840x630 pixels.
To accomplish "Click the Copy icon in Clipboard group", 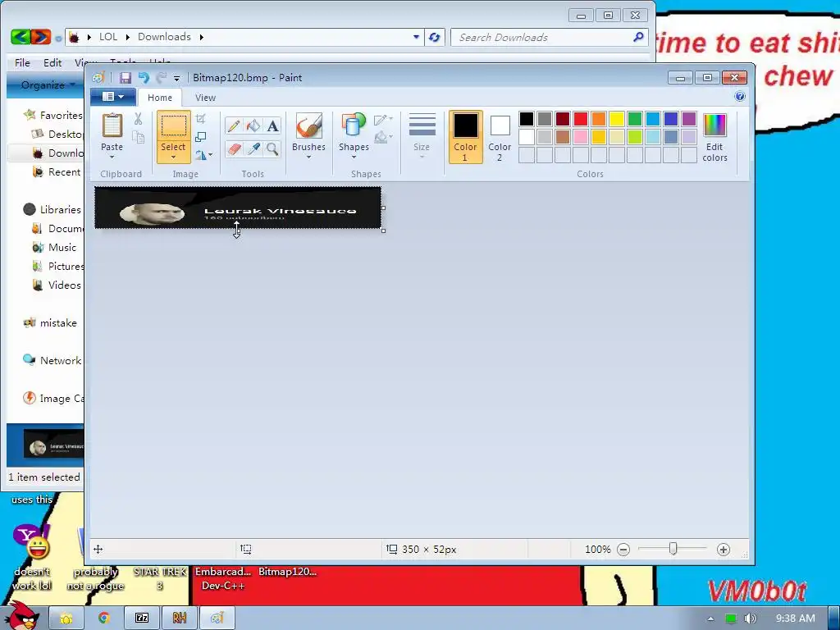I will [138, 137].
